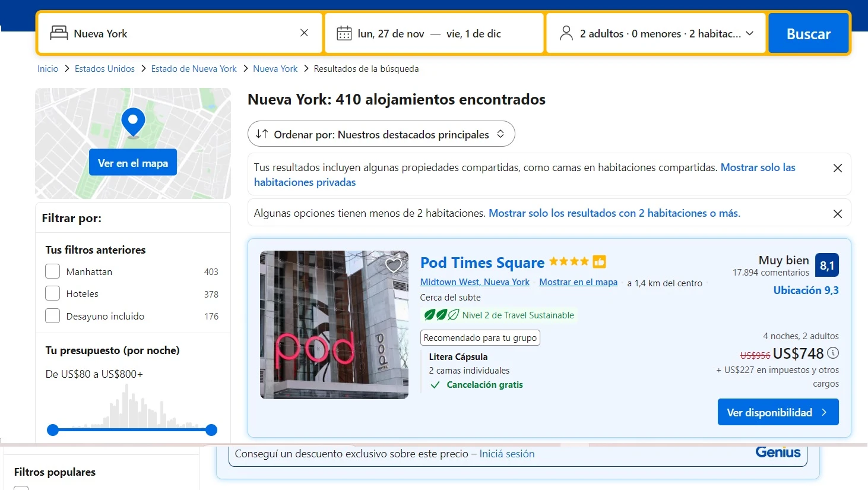Click the 17.894 comentarios text
Screen dimensions: 868x490
tap(771, 273)
